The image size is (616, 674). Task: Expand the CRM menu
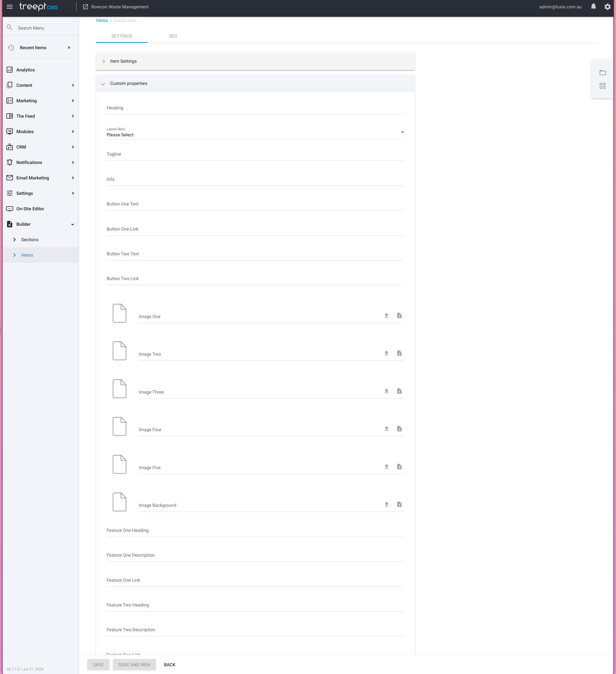coord(41,147)
